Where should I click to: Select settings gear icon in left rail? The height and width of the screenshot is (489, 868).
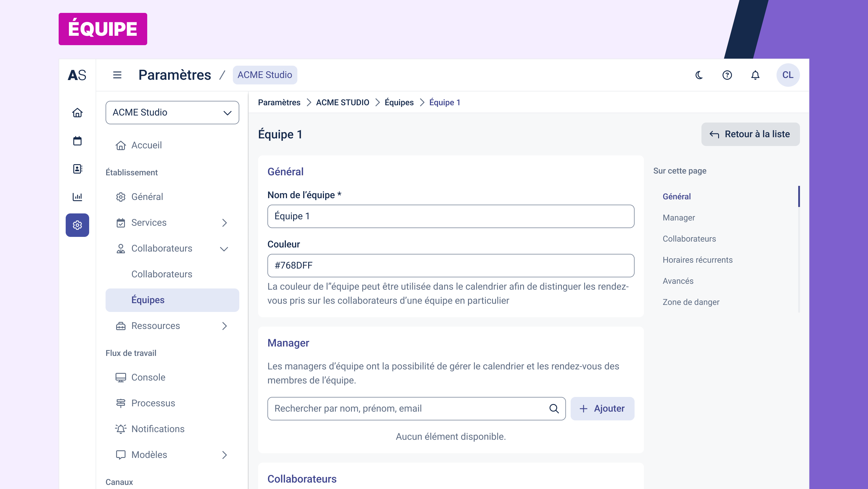pyautogui.click(x=77, y=225)
